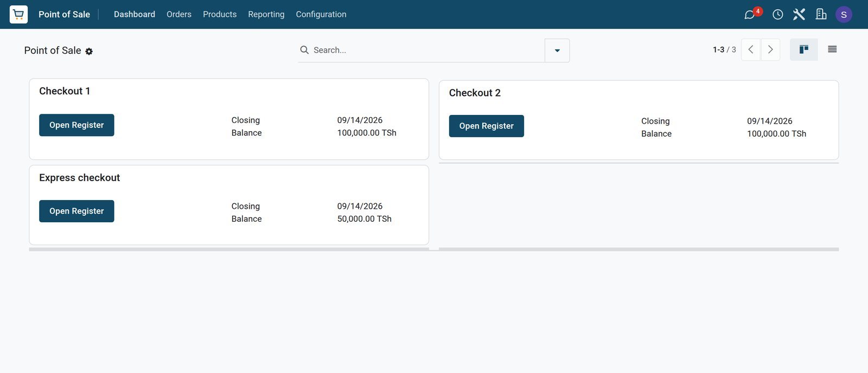Go to previous page of records
868x373 pixels.
pos(751,49)
